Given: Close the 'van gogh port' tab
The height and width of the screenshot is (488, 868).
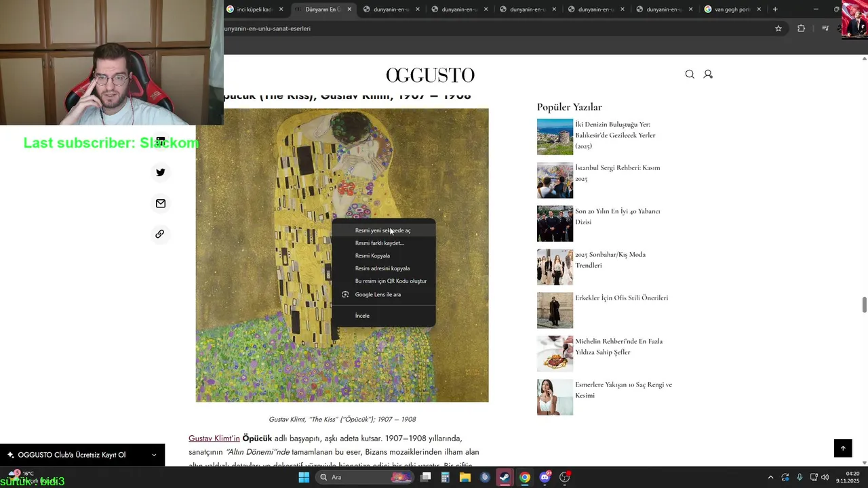Looking at the screenshot, I should [x=759, y=9].
